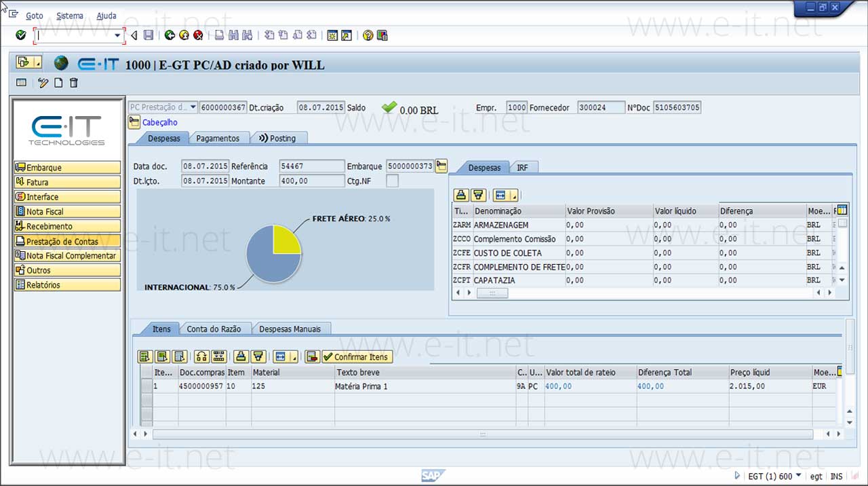Click the pencil change-mode icon
Image resolution: width=868 pixels, height=486 pixels.
pyautogui.click(x=43, y=83)
